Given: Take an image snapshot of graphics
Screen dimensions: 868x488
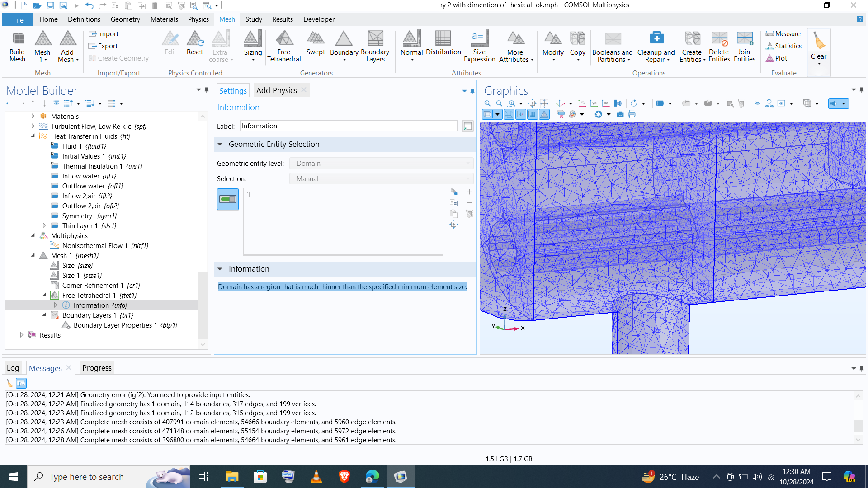Looking at the screenshot, I should coord(620,114).
